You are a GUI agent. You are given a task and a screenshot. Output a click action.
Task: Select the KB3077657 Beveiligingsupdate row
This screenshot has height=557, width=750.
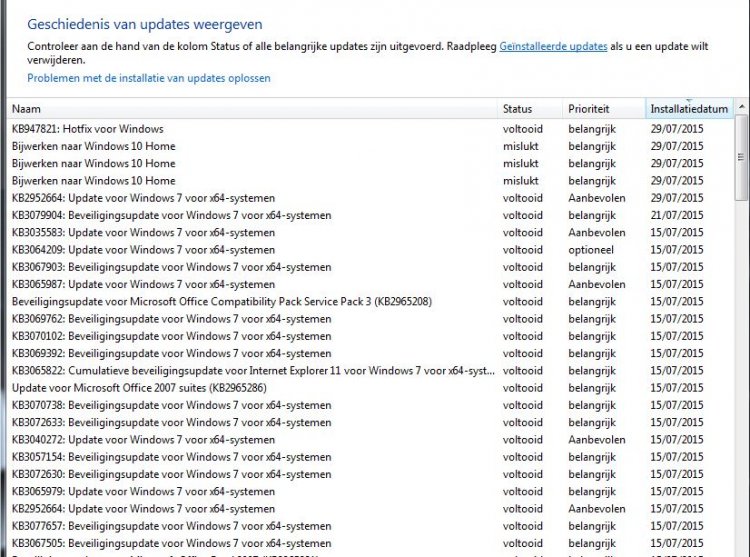click(171, 526)
